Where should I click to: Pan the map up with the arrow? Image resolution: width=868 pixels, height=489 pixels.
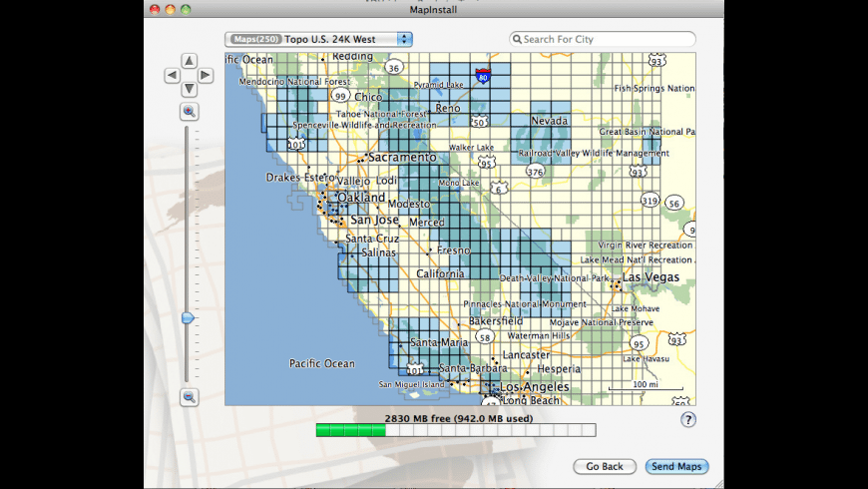(189, 60)
